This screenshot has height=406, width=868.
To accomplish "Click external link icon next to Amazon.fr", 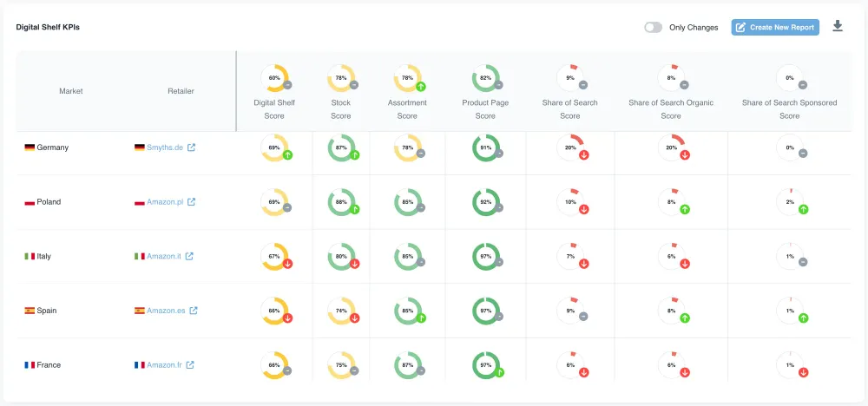I will click(190, 365).
